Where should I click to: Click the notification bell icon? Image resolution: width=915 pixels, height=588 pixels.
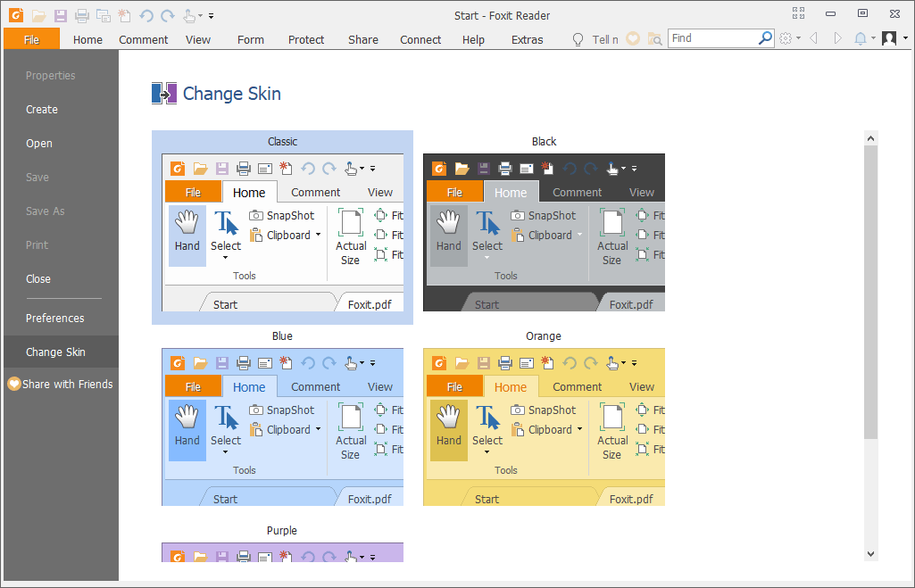pyautogui.click(x=861, y=38)
